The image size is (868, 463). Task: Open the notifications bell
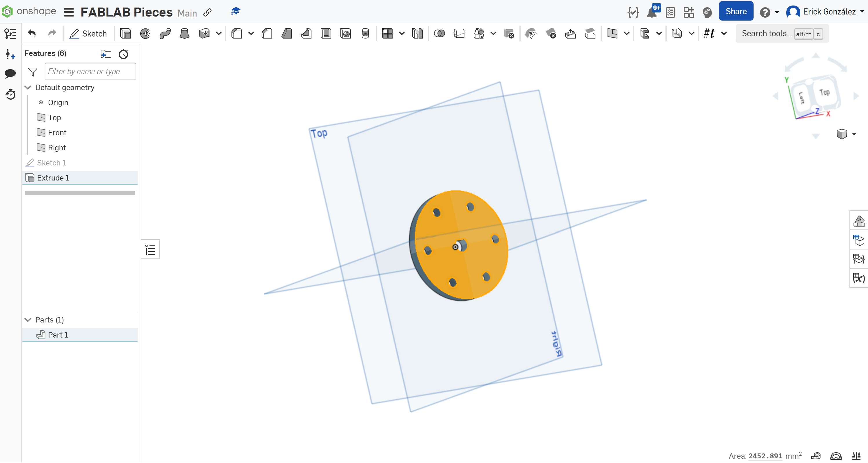click(652, 12)
